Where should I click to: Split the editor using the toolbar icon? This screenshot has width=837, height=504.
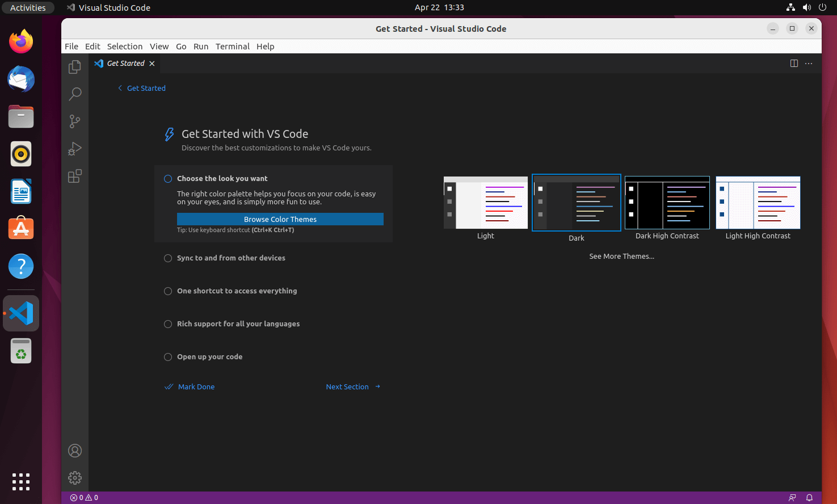(x=793, y=63)
